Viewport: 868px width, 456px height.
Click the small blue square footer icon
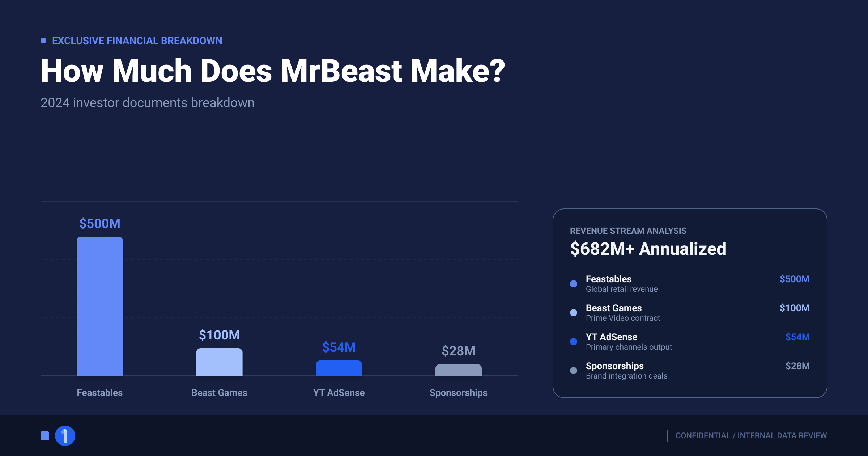click(x=45, y=436)
